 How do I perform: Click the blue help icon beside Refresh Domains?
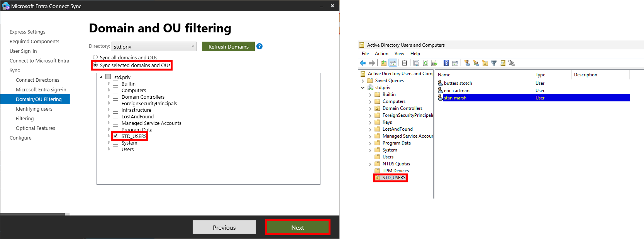[x=259, y=46]
